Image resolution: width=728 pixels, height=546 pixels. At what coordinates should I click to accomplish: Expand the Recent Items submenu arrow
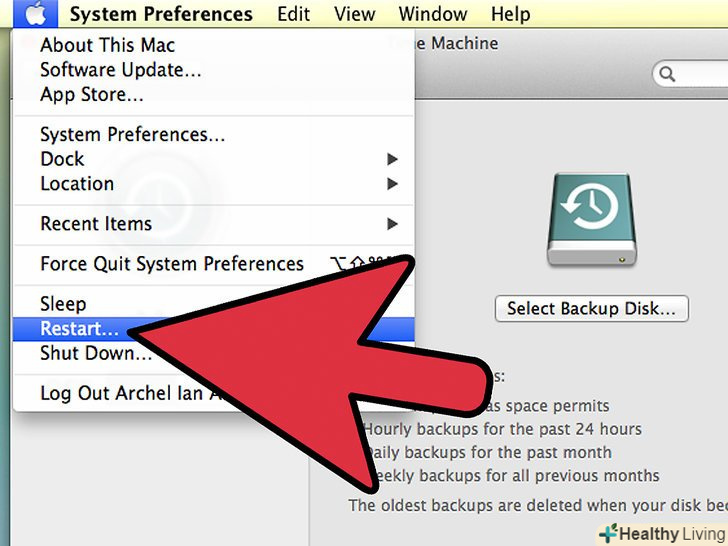[392, 224]
